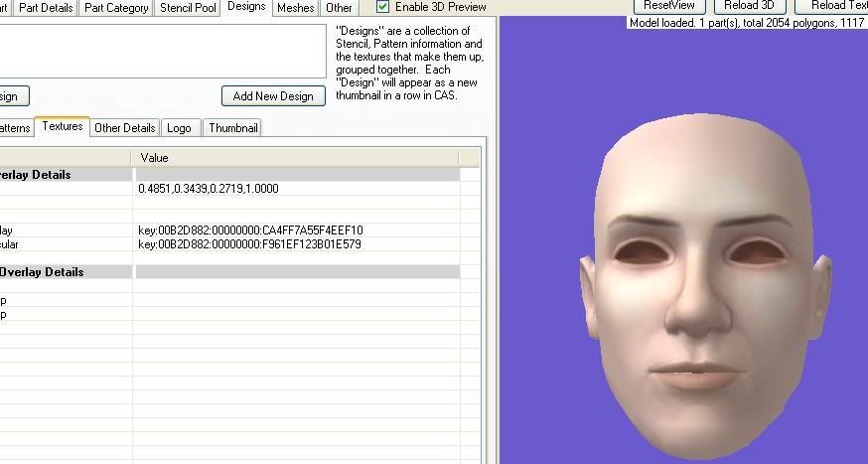Open the Other Details sub-tab
Viewport: 868px width, 464px height.
tap(125, 128)
